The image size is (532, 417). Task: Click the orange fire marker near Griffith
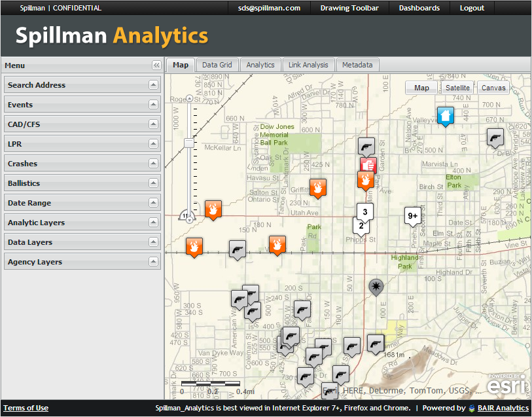click(x=318, y=188)
